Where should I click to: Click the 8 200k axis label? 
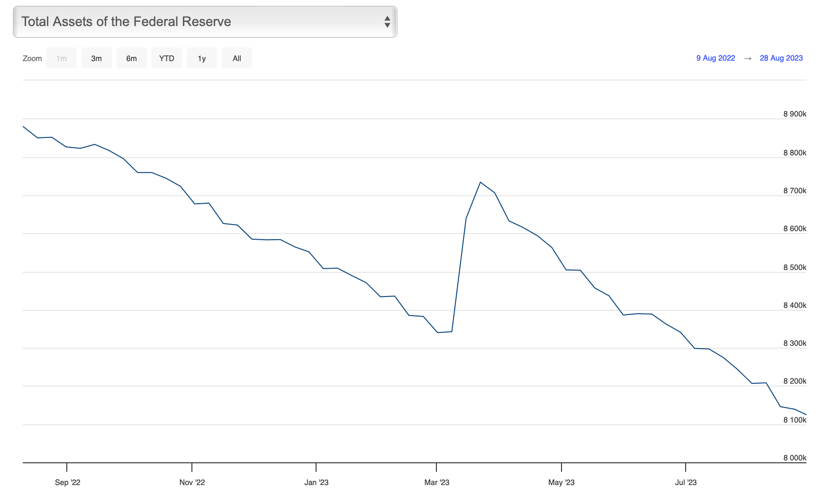point(795,381)
